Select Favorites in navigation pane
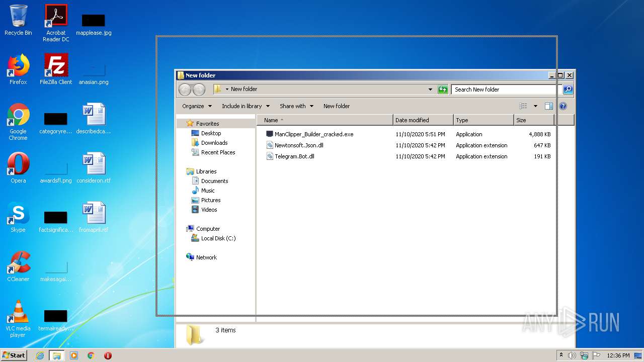 click(203, 124)
